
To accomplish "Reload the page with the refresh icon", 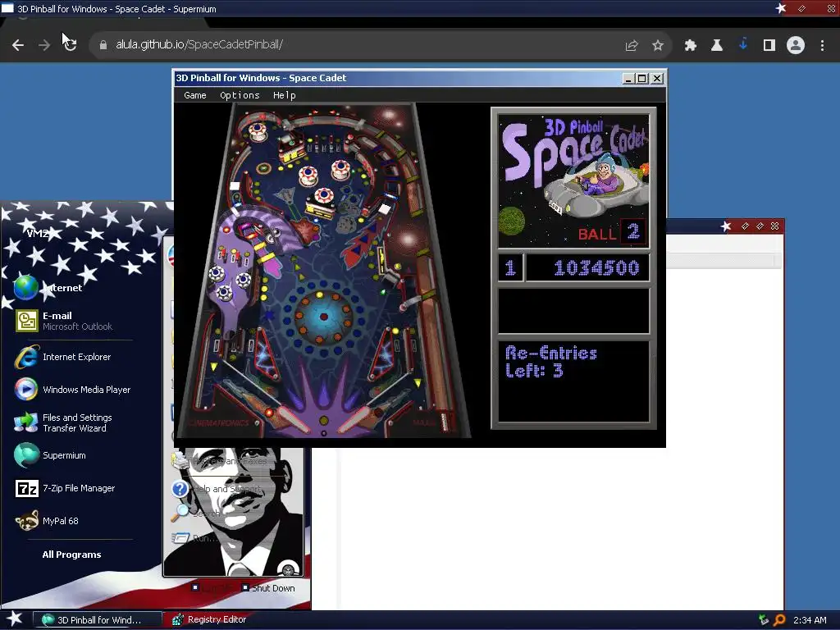I will 70,45.
